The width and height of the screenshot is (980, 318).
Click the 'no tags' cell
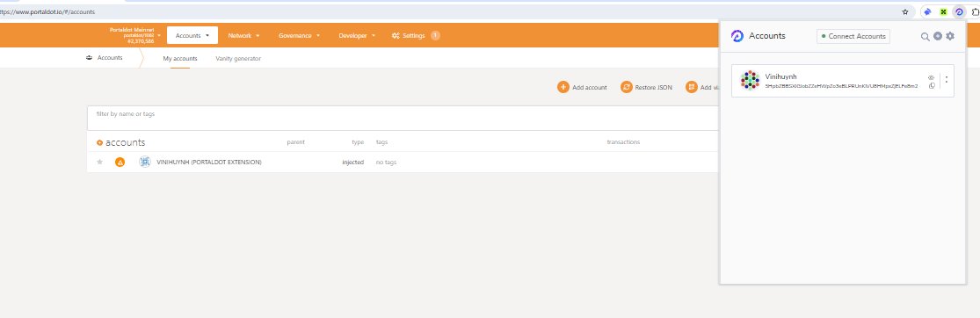click(386, 163)
